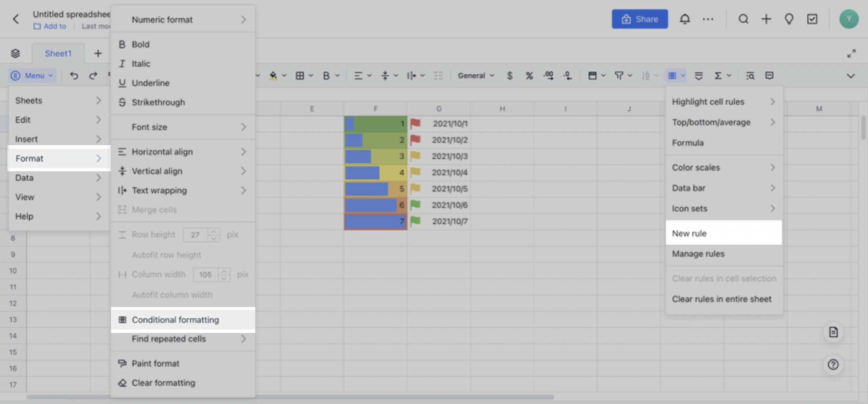Click the undo arrow icon
This screenshot has height=404, width=868.
(74, 76)
